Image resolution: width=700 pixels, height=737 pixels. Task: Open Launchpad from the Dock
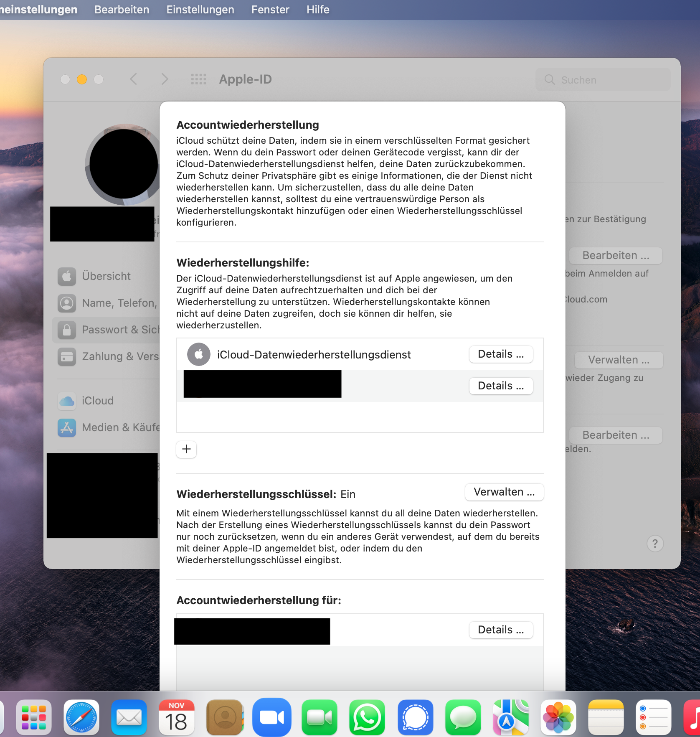[34, 717]
